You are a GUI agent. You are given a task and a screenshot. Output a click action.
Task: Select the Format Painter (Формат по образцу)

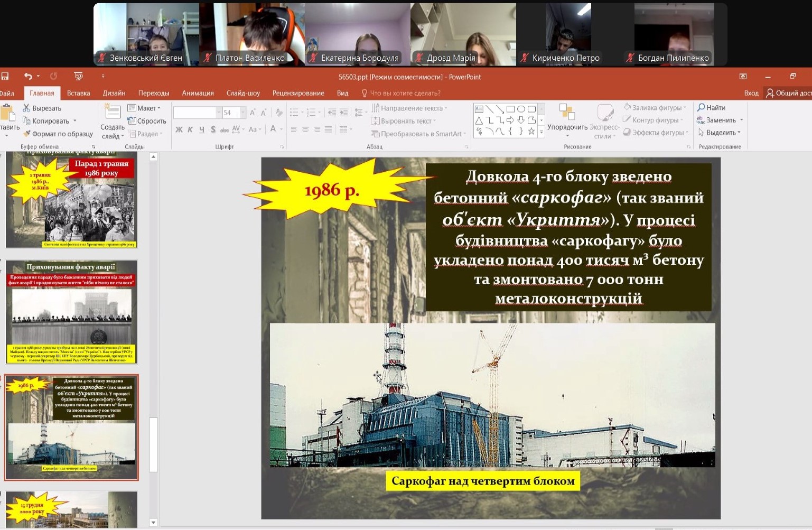coord(58,134)
